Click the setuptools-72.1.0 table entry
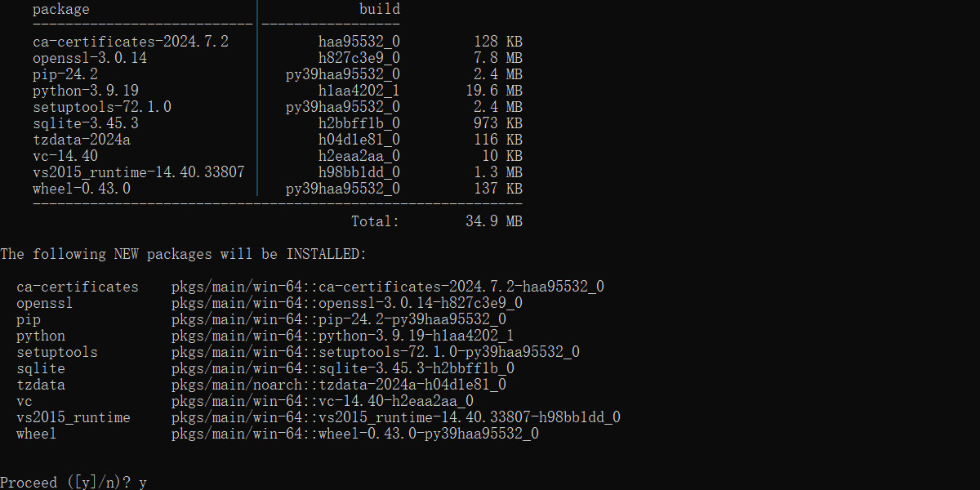Image resolution: width=980 pixels, height=490 pixels. (102, 107)
